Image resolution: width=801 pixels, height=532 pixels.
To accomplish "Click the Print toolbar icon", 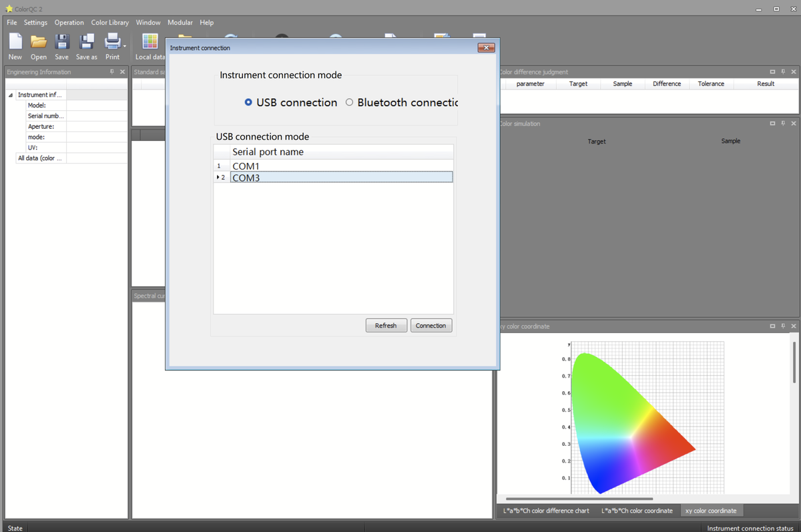I will [111, 42].
